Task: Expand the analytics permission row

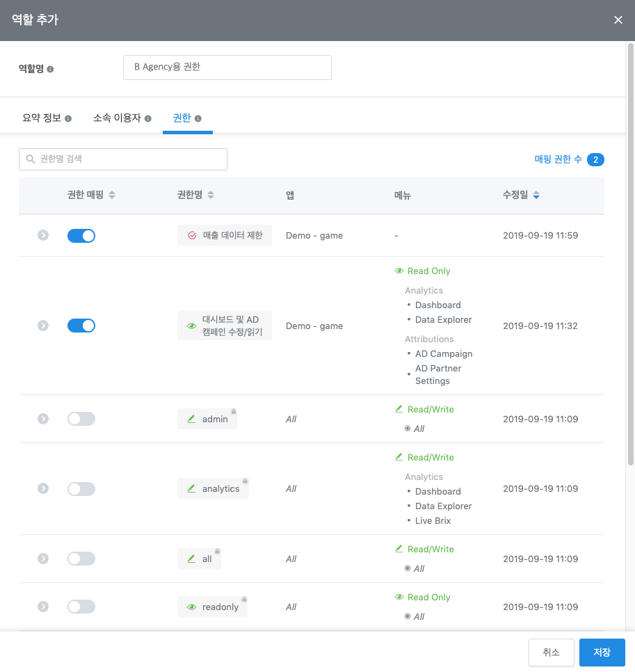Action: [43, 489]
